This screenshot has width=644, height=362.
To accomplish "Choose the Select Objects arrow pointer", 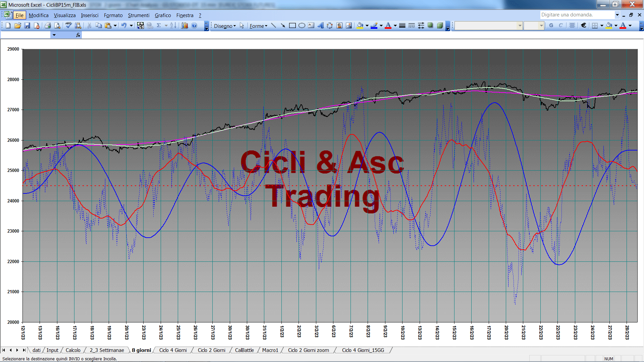I will (242, 26).
